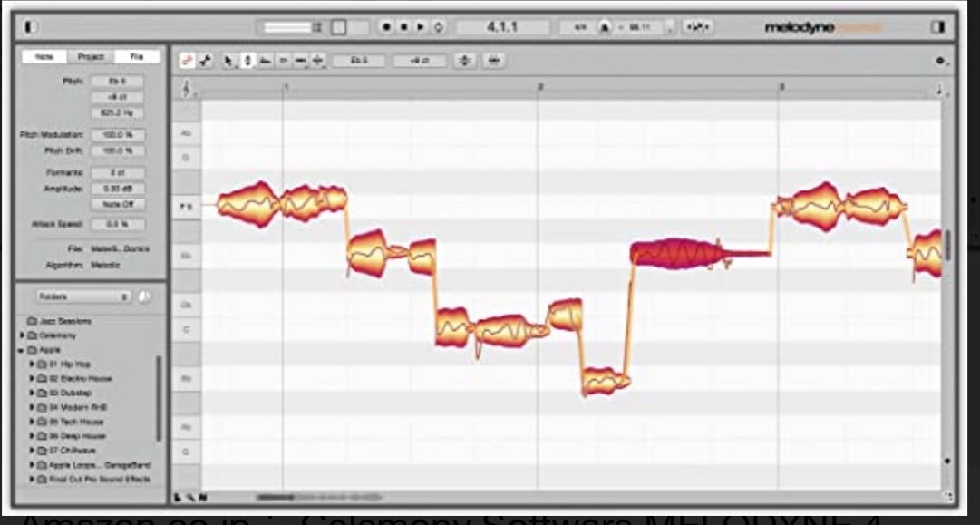
Task: Open the treble clef scale options
Action: point(188,91)
